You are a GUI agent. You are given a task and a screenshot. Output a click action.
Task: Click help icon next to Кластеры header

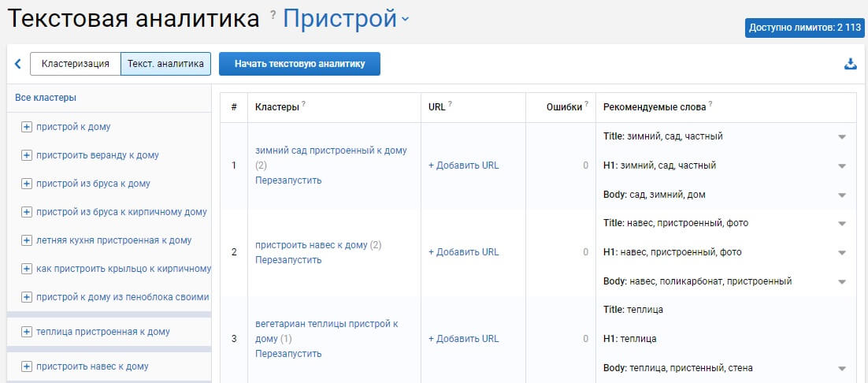pos(303,104)
